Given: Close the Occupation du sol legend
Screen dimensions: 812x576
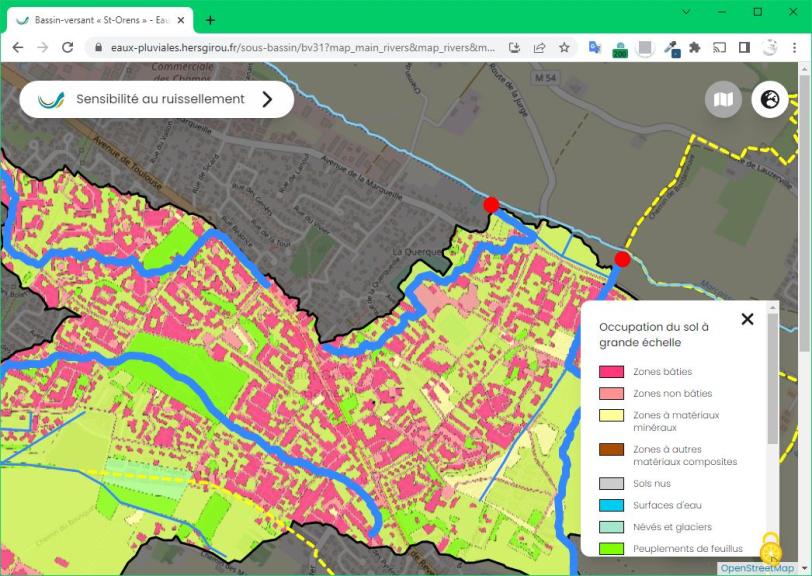Looking at the screenshot, I should [747, 319].
